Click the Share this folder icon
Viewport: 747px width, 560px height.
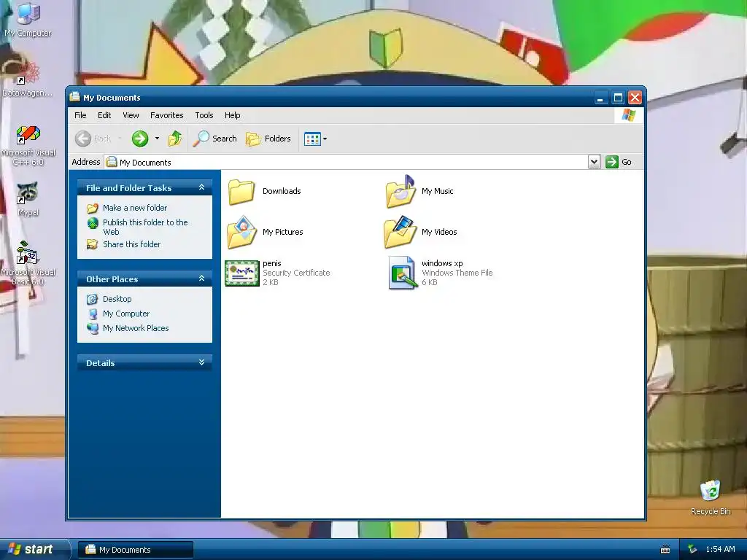[x=93, y=244]
